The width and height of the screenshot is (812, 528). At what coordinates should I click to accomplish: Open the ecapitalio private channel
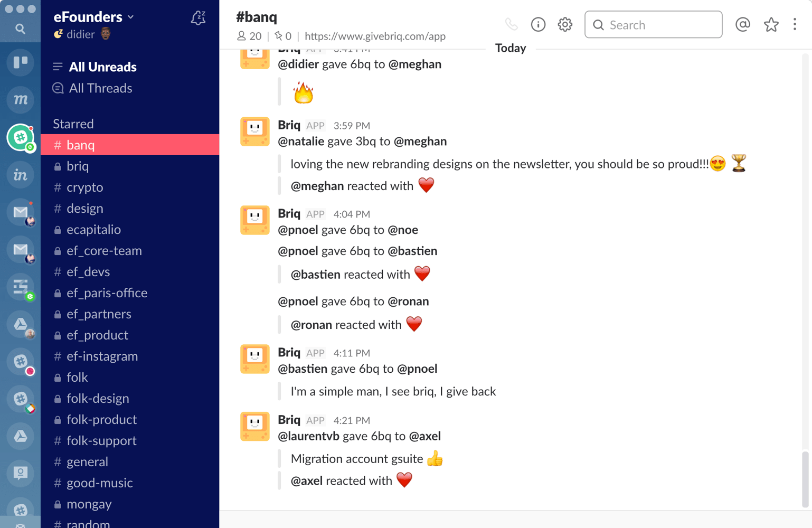coord(130,229)
